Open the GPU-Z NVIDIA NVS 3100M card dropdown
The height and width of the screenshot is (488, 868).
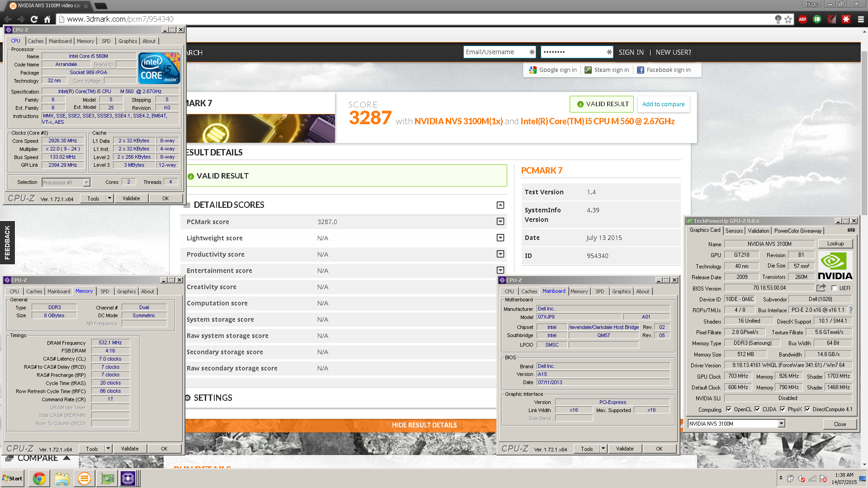tap(781, 424)
